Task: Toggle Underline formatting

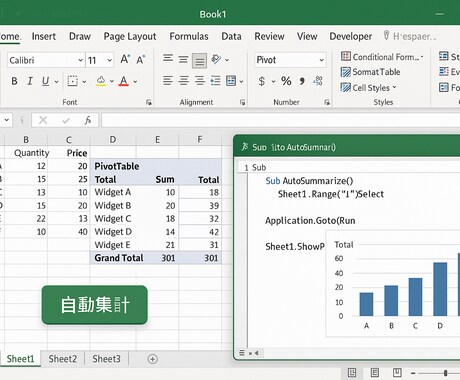Action: point(46,81)
